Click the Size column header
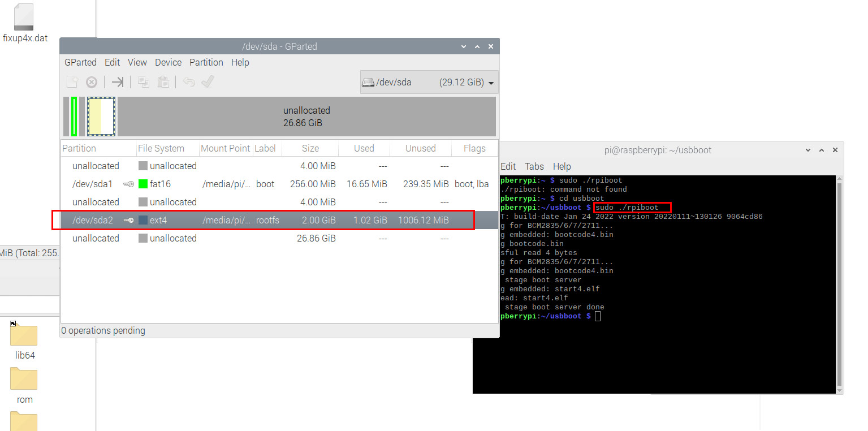Image resolution: width=868 pixels, height=431 pixels. tap(310, 148)
